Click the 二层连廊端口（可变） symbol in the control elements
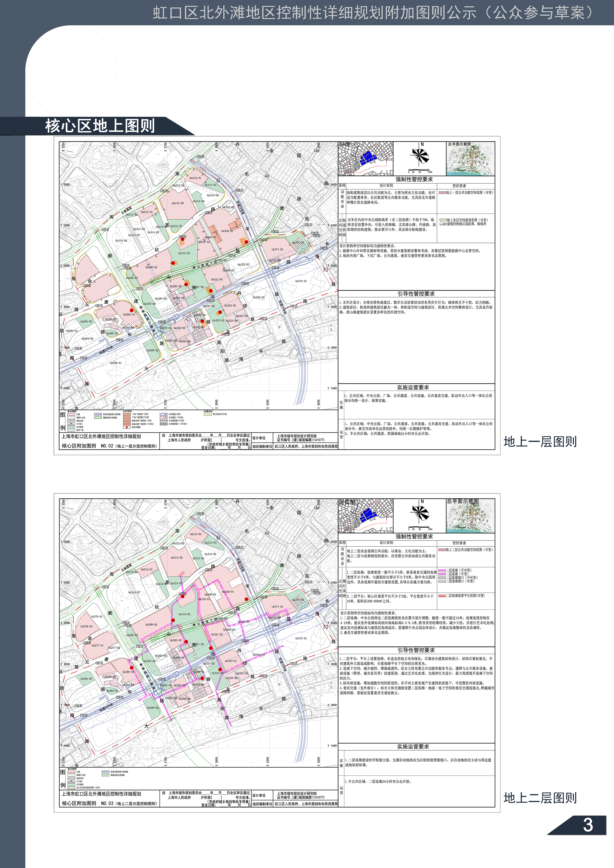The width and height of the screenshot is (614, 868). click(442, 581)
